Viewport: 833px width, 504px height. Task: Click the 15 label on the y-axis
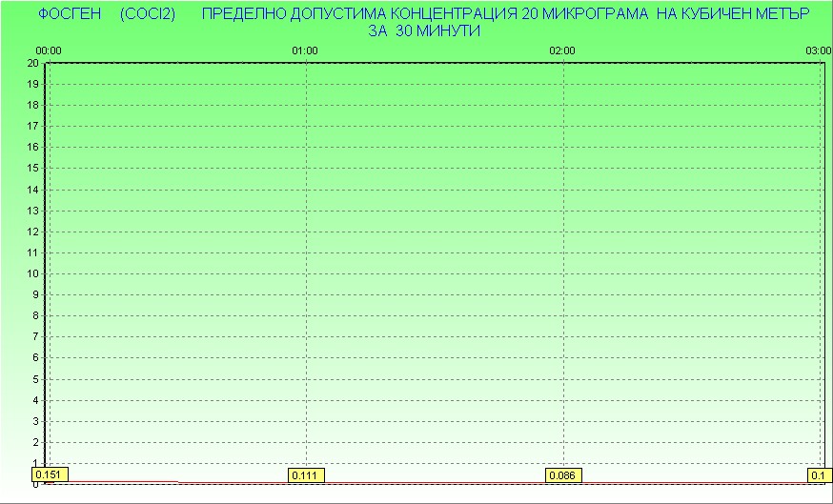tap(32, 169)
